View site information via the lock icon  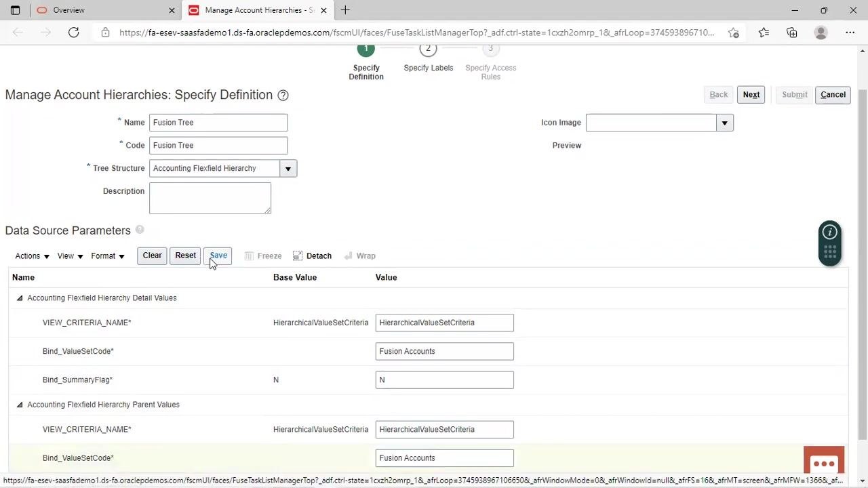104,33
